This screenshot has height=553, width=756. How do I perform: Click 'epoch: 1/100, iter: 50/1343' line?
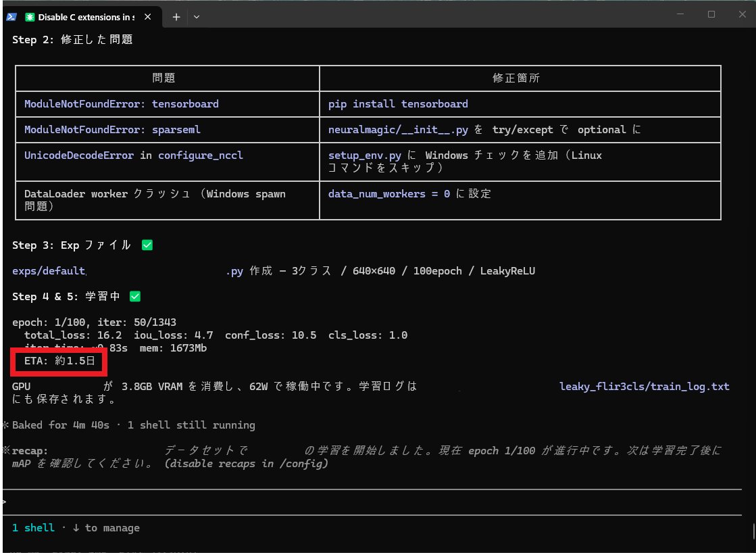click(94, 322)
